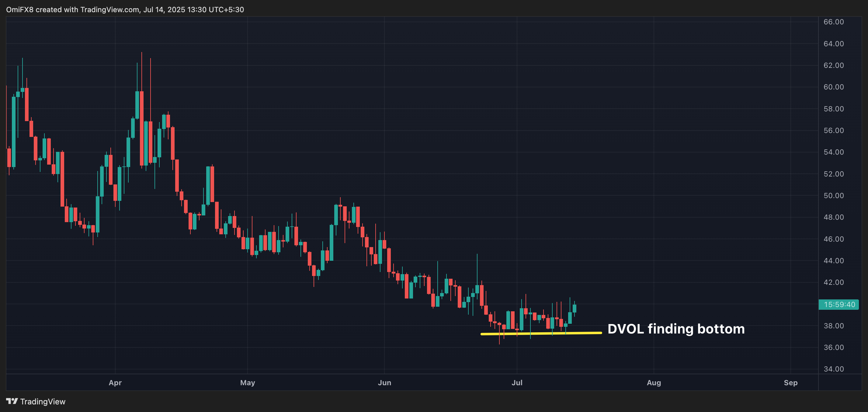Click price axis label 48.00

tap(834, 217)
